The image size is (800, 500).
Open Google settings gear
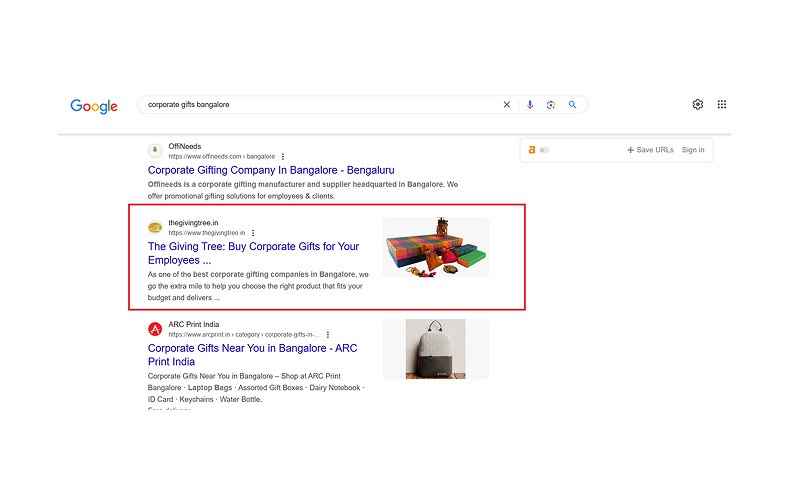click(x=697, y=104)
